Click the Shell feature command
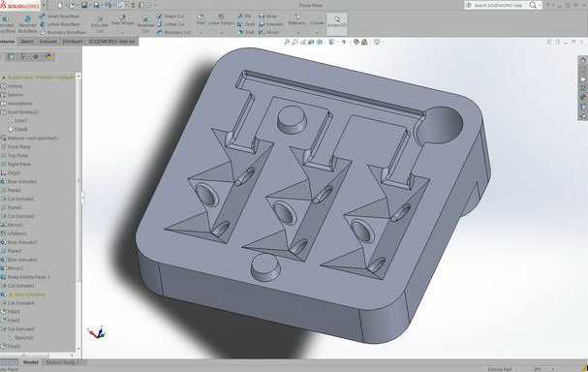This screenshot has height=372, width=588. [x=246, y=32]
